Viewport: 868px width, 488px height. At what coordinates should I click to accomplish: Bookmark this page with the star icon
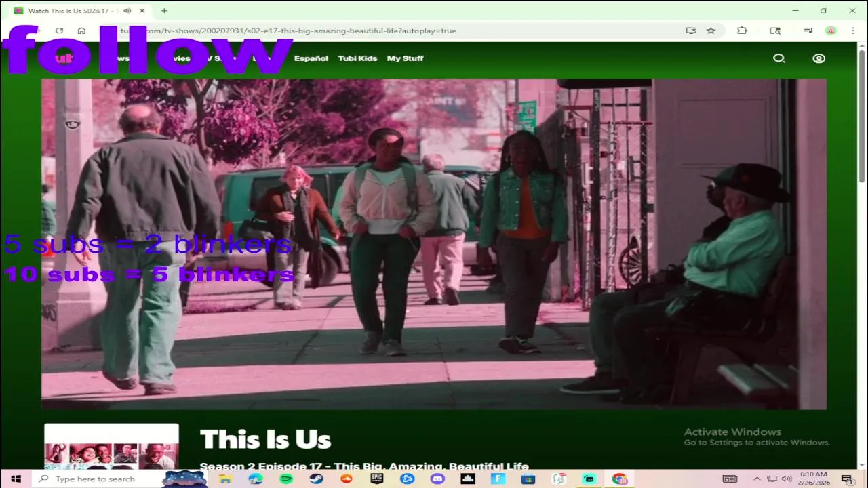711,30
